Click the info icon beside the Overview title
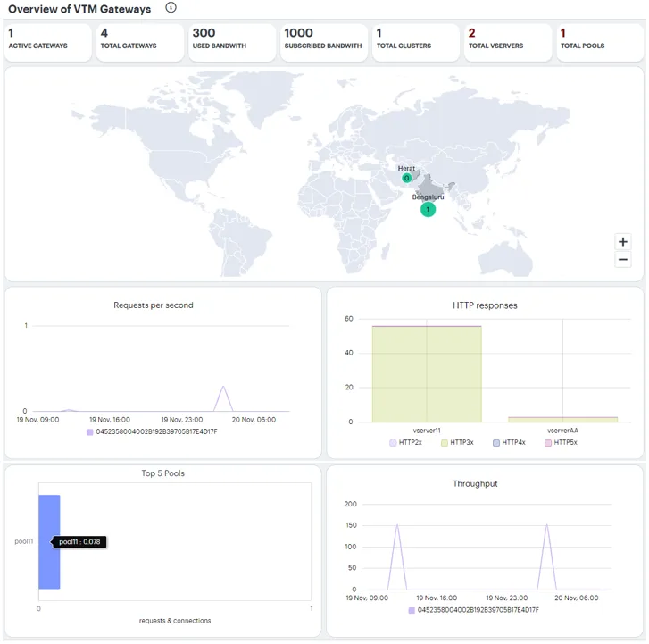The height and width of the screenshot is (644, 649). (x=171, y=7)
